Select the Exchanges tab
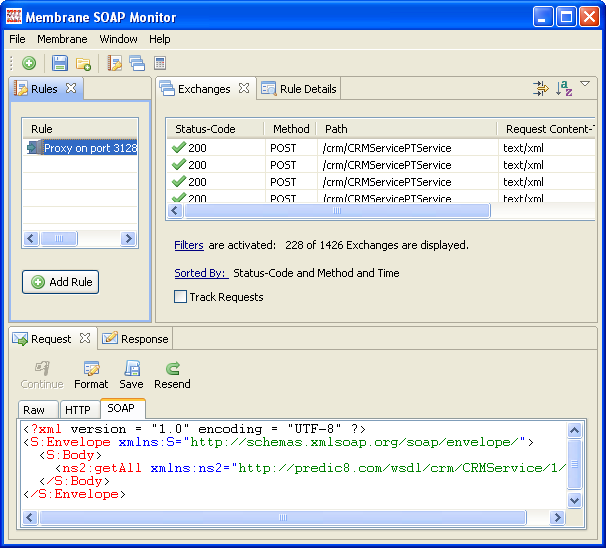Image resolution: width=606 pixels, height=548 pixels. coord(204,89)
